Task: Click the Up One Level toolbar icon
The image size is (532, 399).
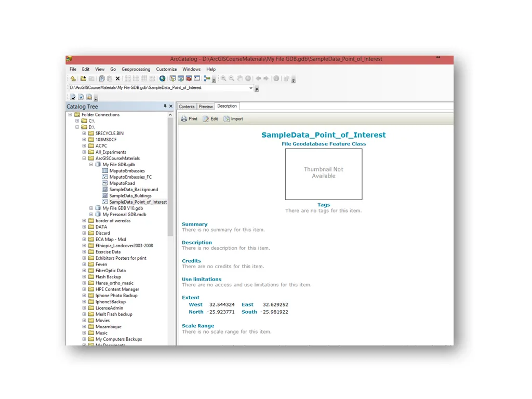Action: (73, 79)
